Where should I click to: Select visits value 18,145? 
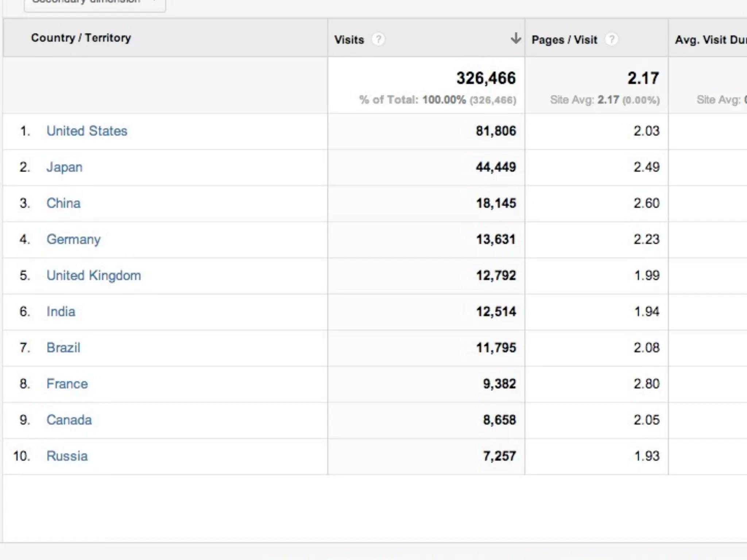496,203
